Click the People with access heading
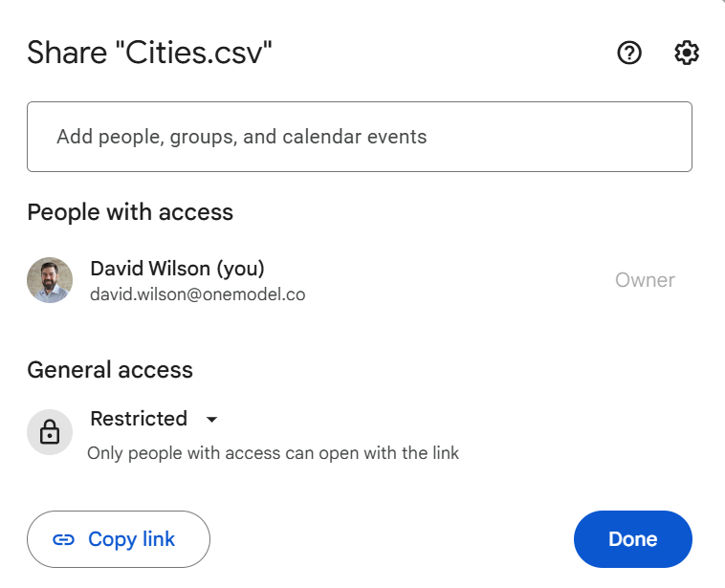The image size is (725, 588). coord(130,211)
